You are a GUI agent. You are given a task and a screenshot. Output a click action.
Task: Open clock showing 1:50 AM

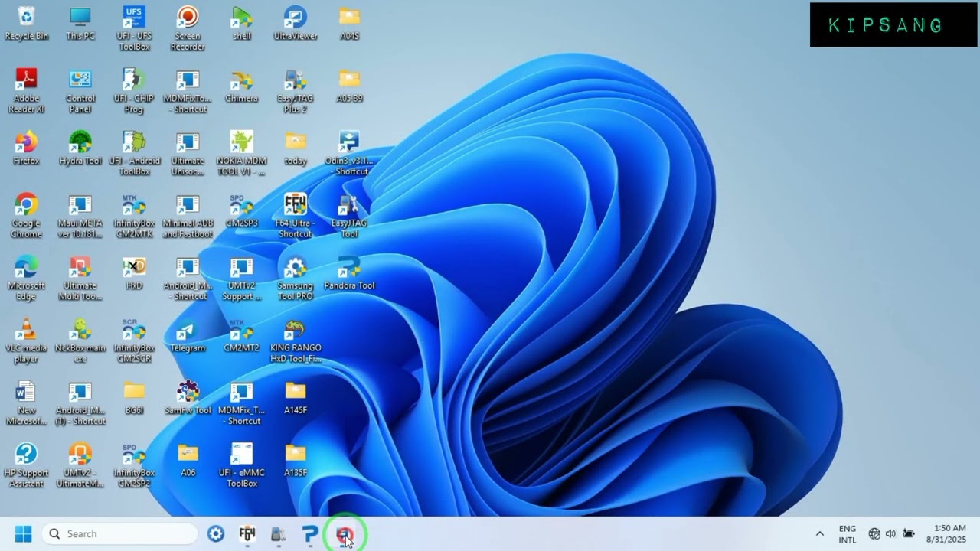tap(946, 534)
